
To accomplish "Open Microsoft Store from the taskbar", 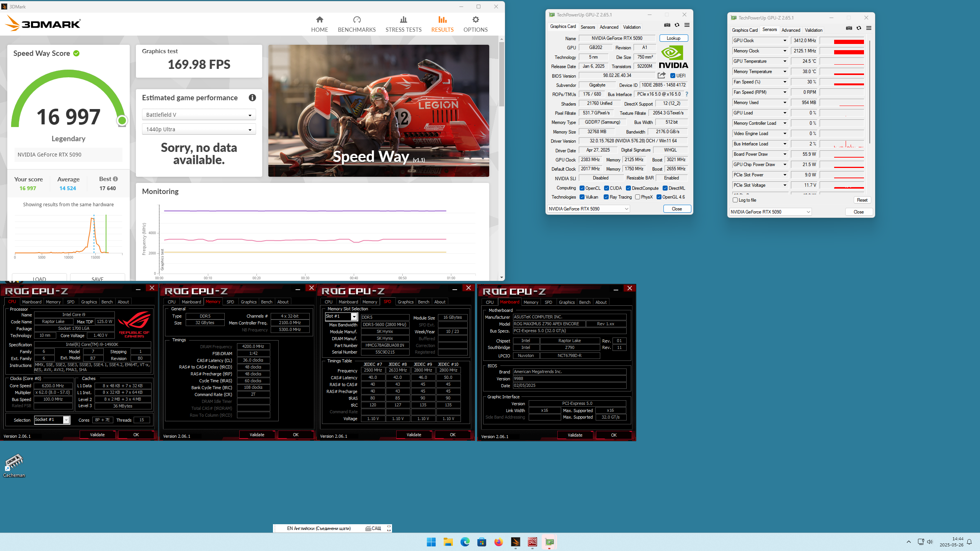I will point(482,542).
